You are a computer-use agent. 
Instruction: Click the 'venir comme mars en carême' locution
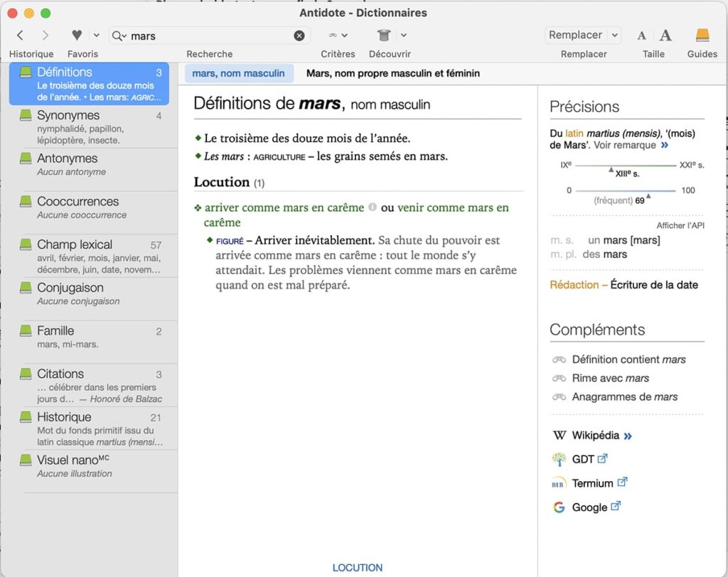[x=453, y=207]
